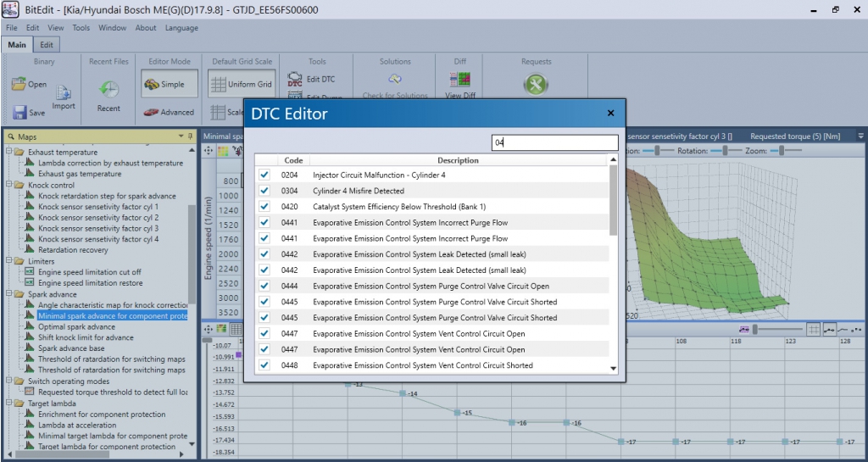Switch to Simple editor mode
This screenshot has height=462, width=868.
(x=170, y=84)
